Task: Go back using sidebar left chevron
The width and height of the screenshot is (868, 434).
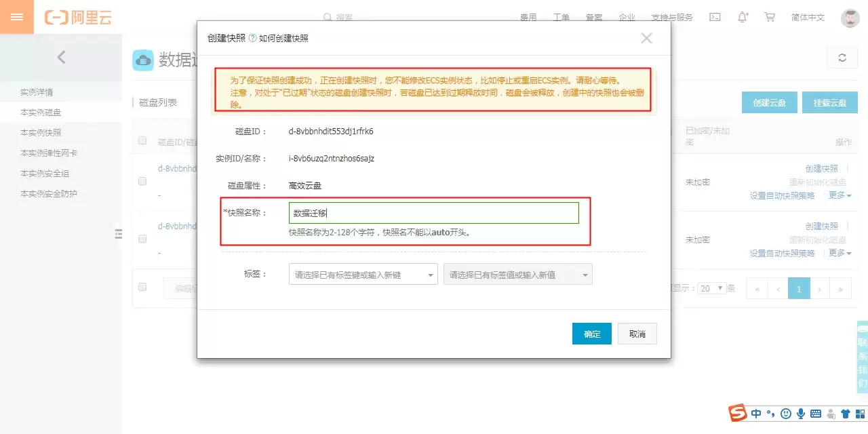Action: click(x=61, y=57)
